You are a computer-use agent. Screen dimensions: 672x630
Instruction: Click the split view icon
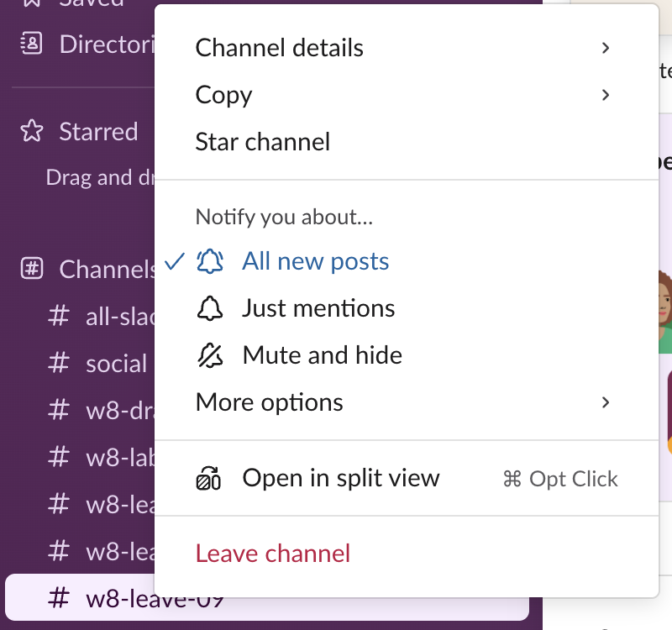208,478
